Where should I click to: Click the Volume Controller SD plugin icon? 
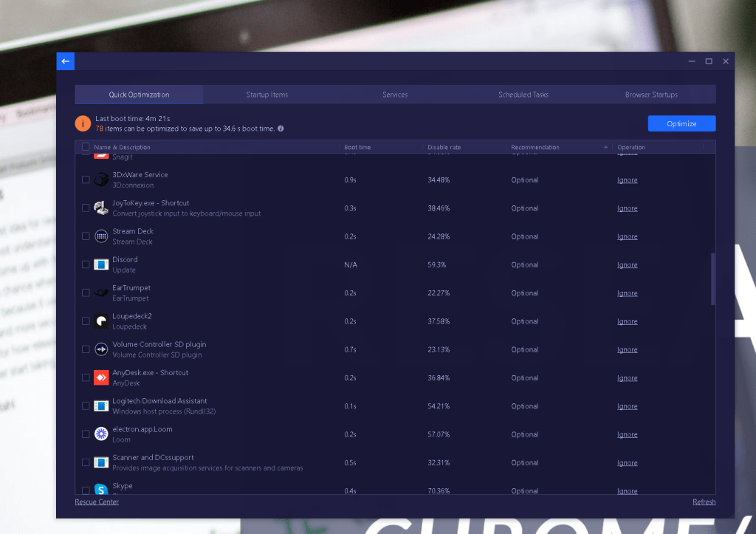point(101,349)
